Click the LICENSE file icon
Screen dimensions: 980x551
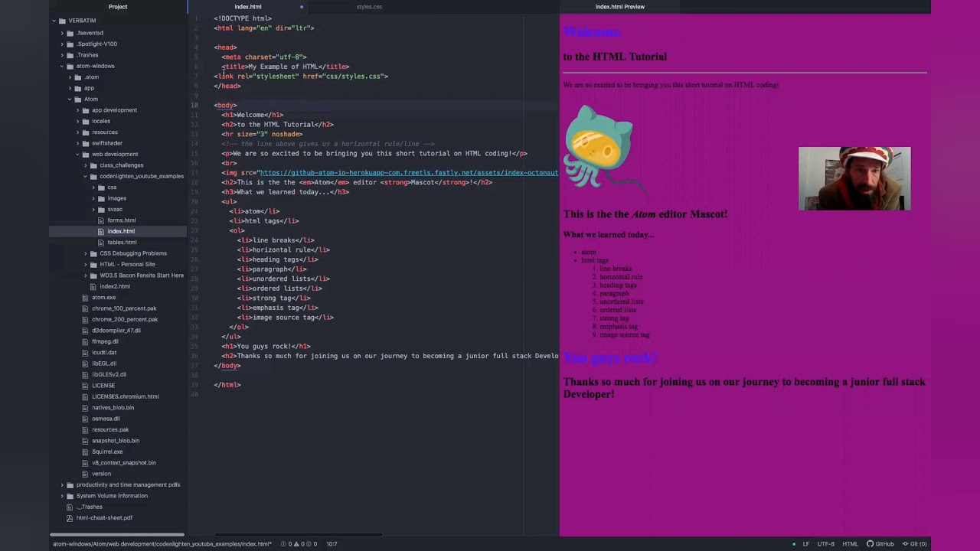[x=85, y=386]
